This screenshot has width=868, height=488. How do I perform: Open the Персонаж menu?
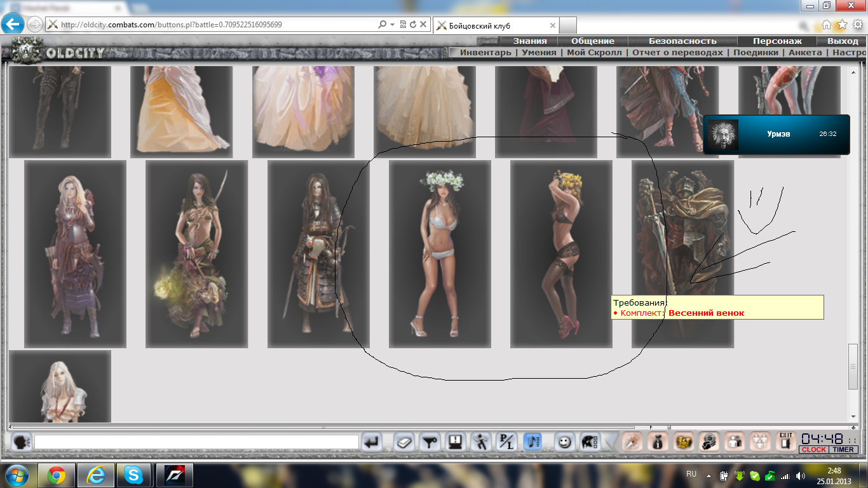tap(777, 41)
